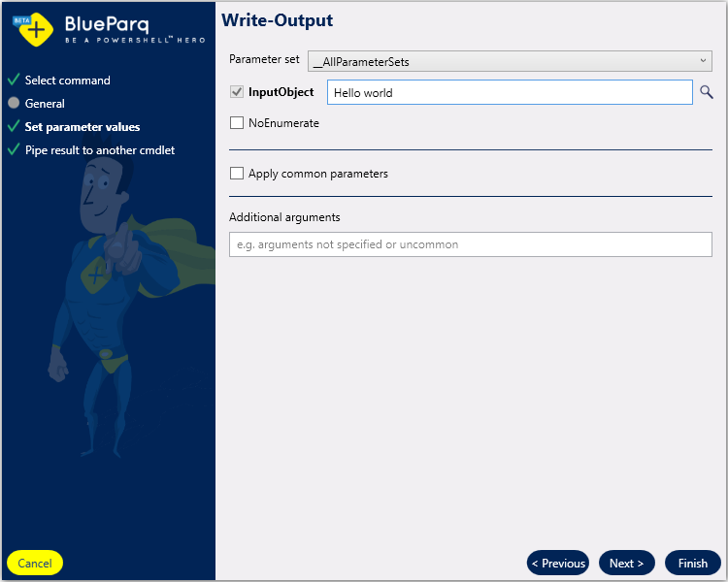
Task: Open the Parameter set dropdown
Action: (509, 61)
